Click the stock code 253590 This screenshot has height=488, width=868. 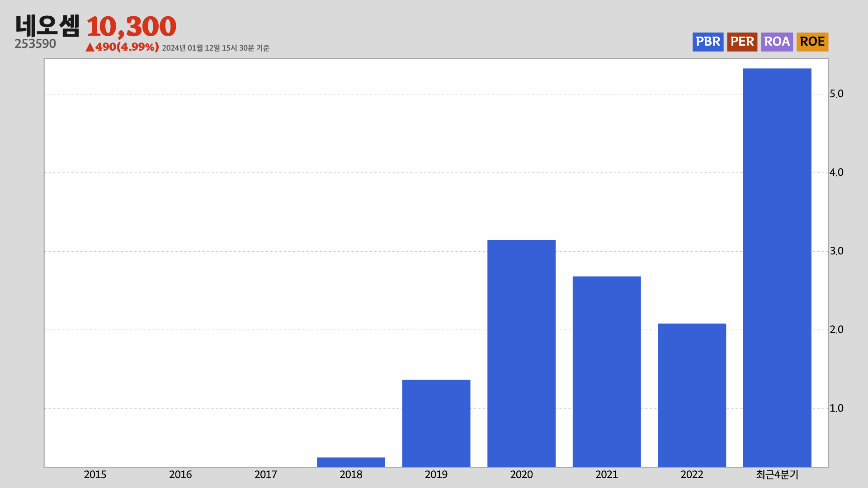click(x=35, y=44)
